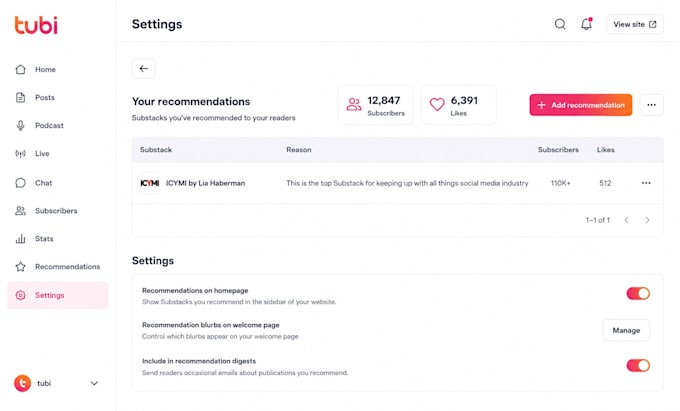Click the ICYMI publication logo

[x=150, y=183]
